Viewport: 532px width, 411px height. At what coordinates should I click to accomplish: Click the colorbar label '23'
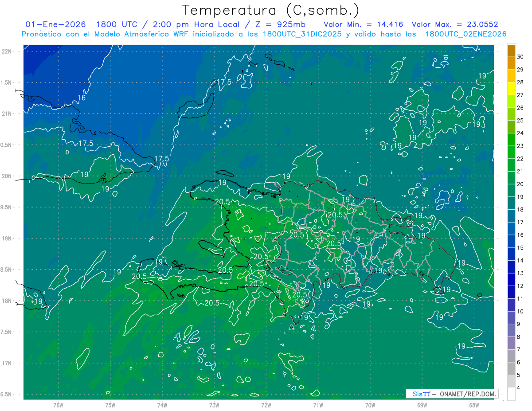[520, 146]
